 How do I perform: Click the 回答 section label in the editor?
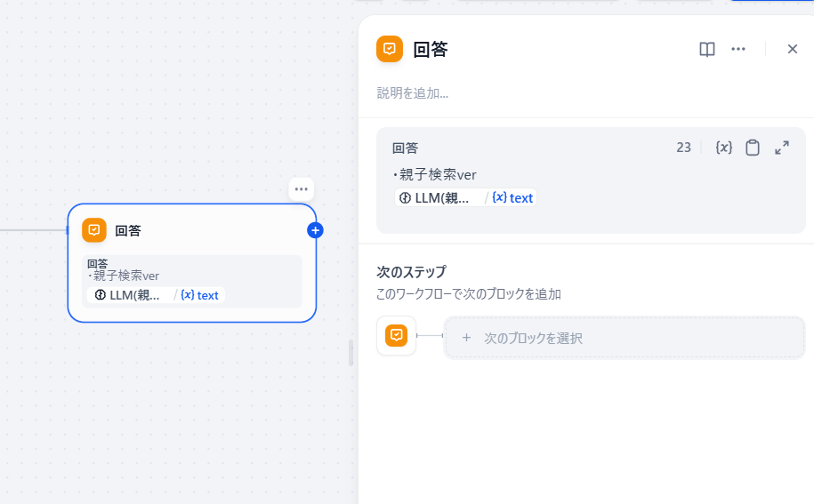[x=405, y=148]
